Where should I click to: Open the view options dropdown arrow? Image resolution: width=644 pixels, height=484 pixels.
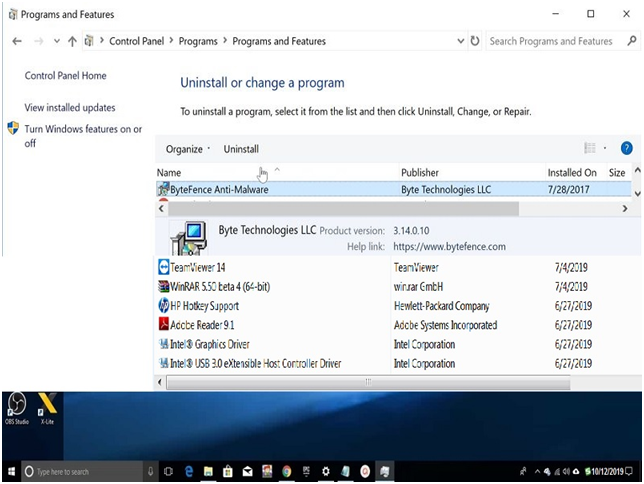[605, 148]
